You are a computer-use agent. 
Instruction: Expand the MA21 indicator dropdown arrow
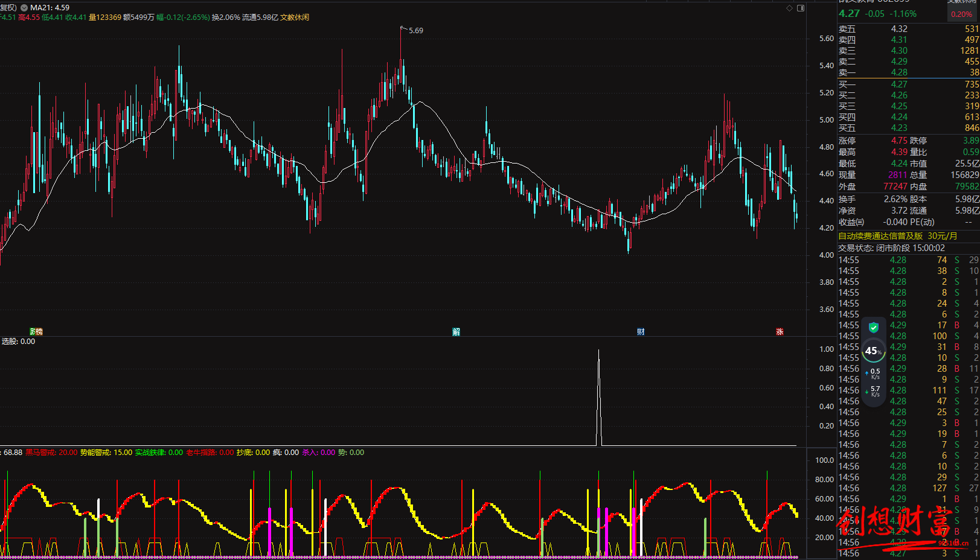24,8
